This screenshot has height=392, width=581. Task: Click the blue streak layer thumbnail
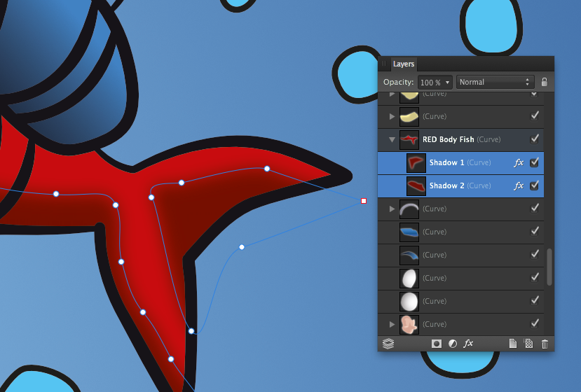point(409,255)
